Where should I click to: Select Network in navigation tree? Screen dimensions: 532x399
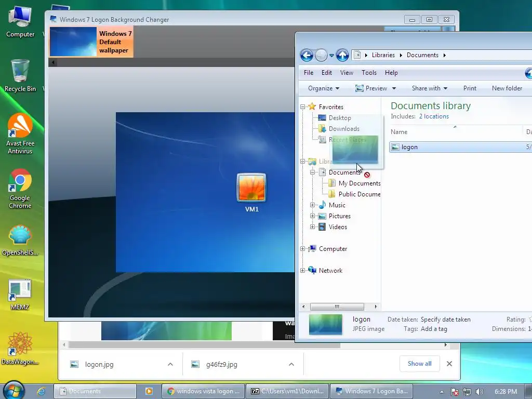[x=330, y=270]
